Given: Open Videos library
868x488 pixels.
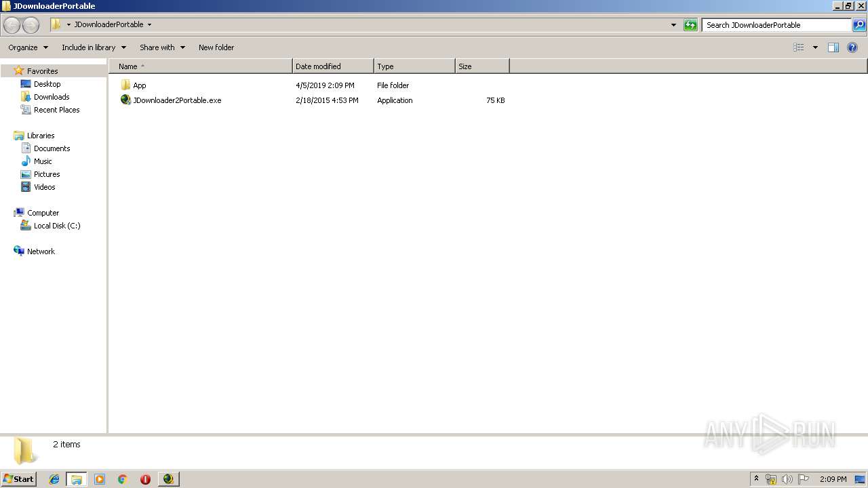Looking at the screenshot, I should pyautogui.click(x=44, y=187).
